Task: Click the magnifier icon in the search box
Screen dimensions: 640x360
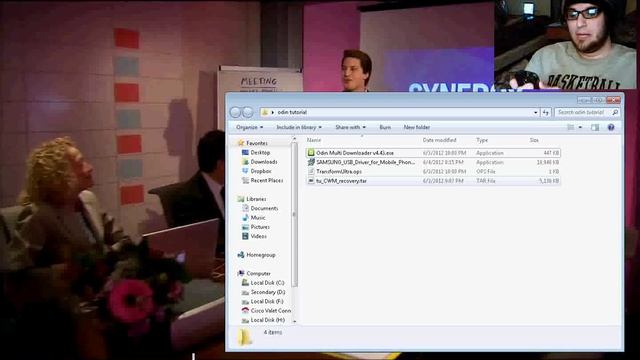Action: click(615, 112)
